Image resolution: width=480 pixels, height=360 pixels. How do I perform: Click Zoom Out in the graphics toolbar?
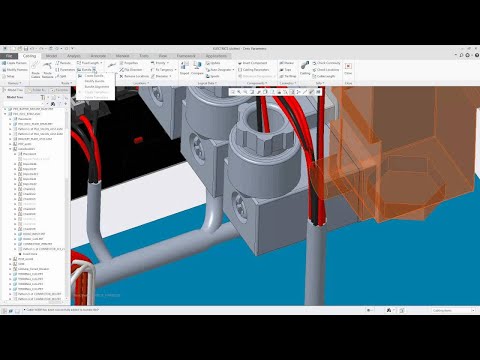245,92
